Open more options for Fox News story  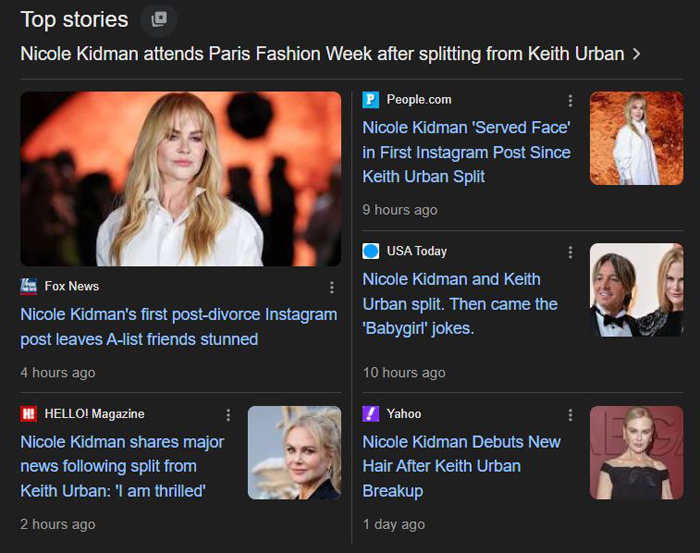[332, 288]
